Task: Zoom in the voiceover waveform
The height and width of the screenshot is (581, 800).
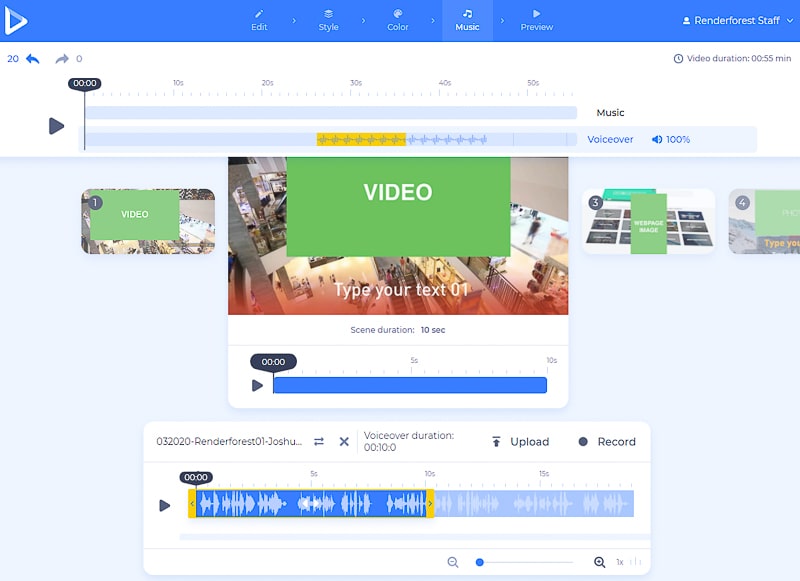Action: point(600,562)
